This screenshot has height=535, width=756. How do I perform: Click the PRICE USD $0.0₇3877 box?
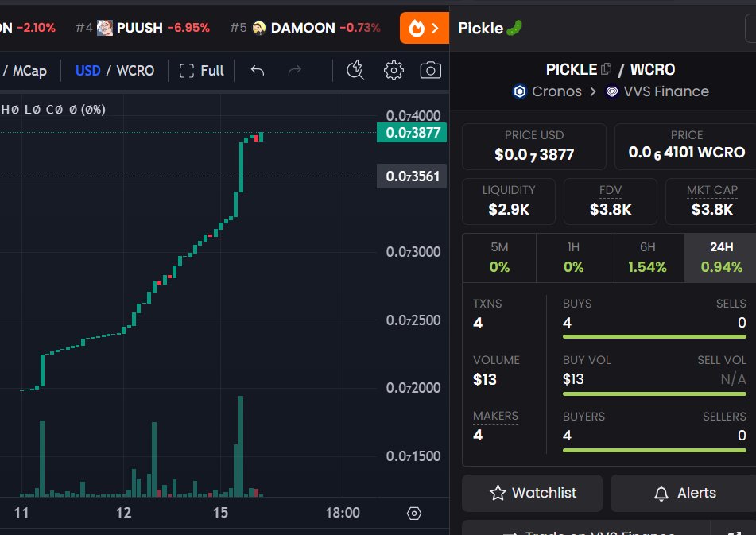[533, 146]
